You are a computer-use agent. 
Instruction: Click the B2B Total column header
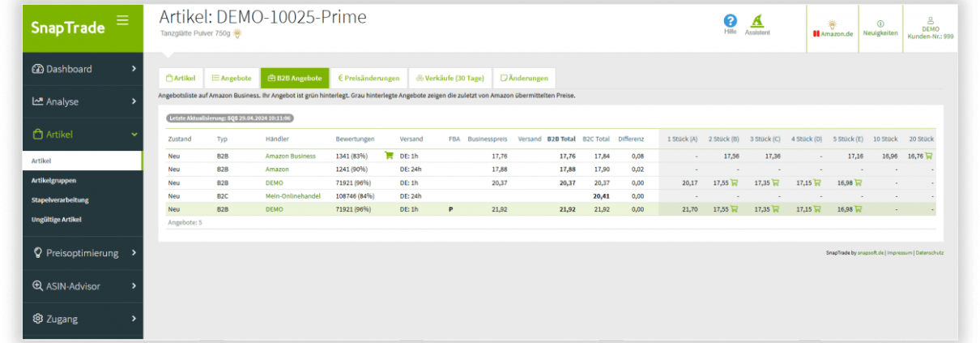click(561, 139)
